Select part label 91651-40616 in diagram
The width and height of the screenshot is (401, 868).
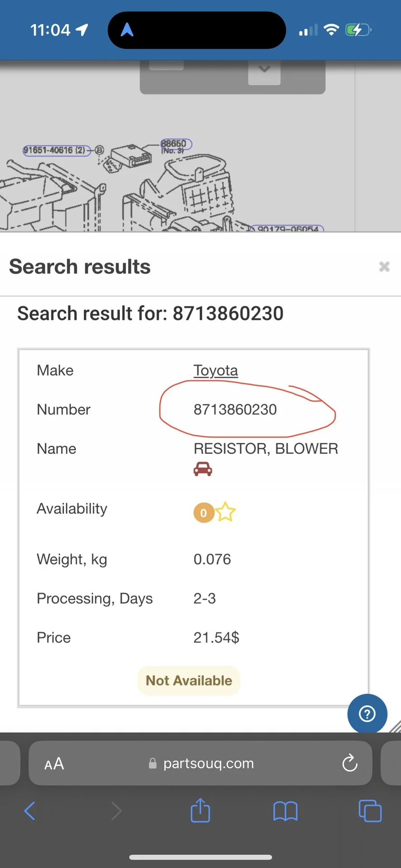point(54,150)
